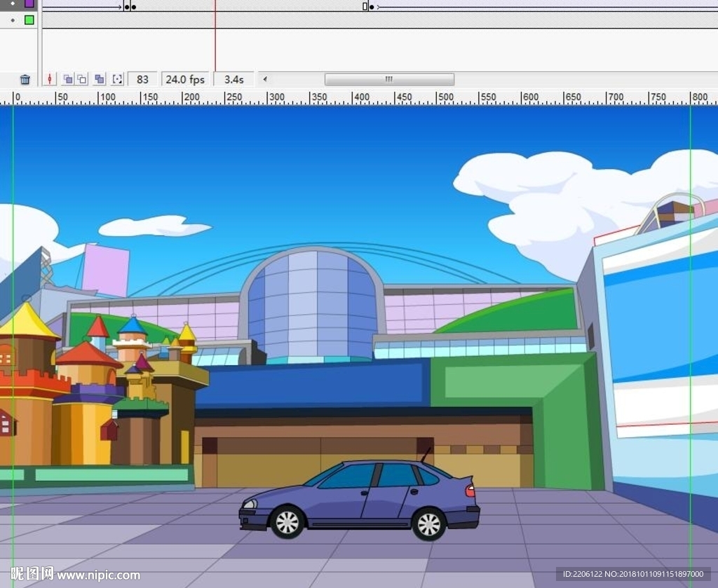Screen dimensions: 718x588
Task: Toggle outline view via purple layer swatch
Action: point(29,4)
